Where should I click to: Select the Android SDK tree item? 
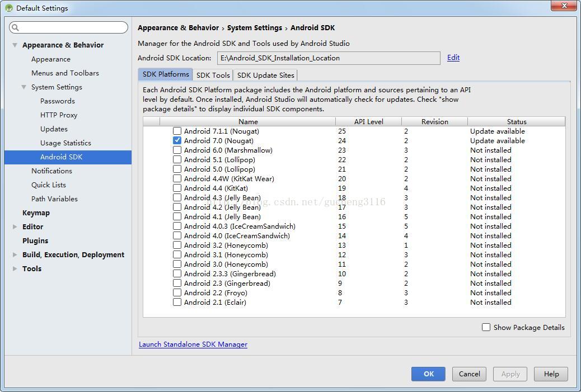coord(68,157)
